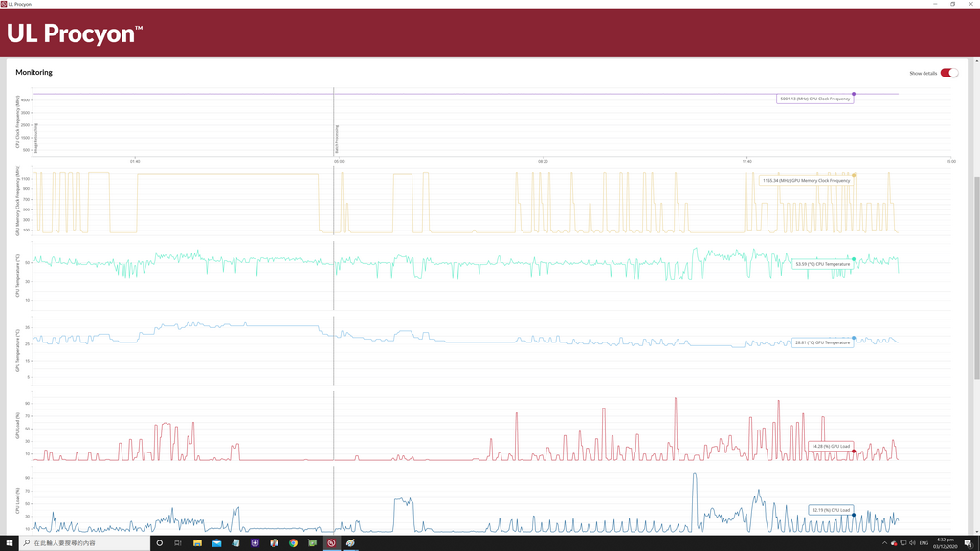
Task: Click the 11:40 time axis label
Action: point(746,161)
